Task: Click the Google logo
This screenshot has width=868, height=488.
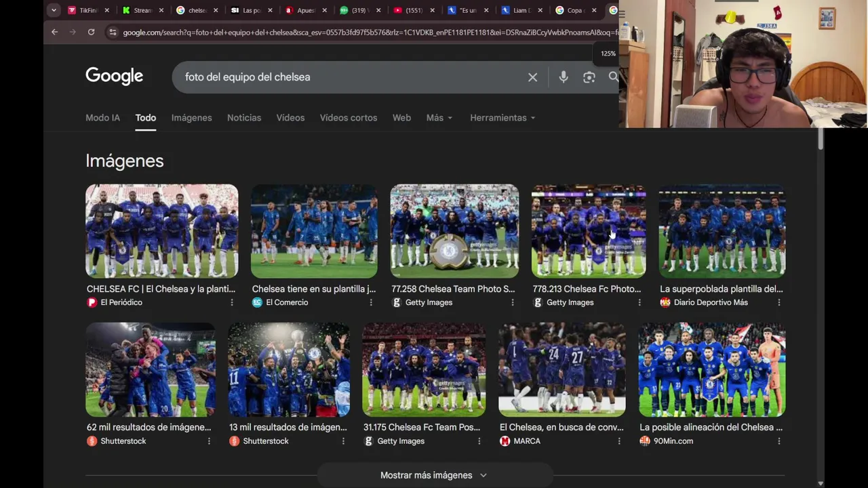Action: pos(114,77)
